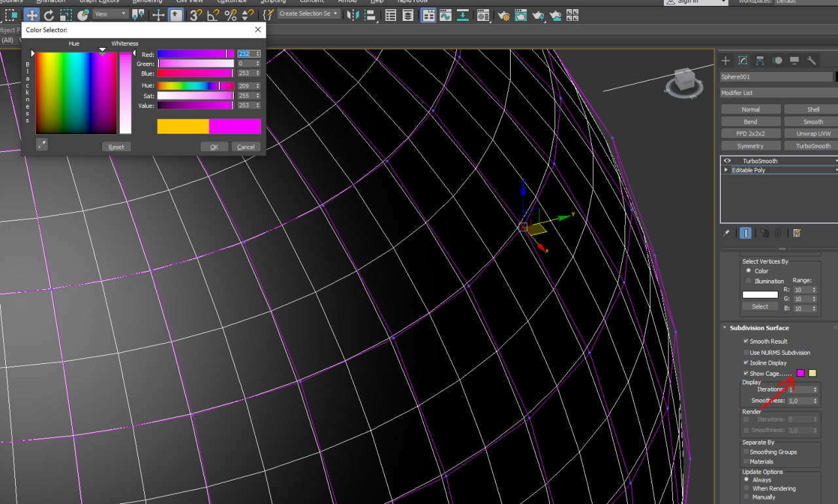Image resolution: width=838 pixels, height=504 pixels.
Task: Expand the Editable Poly stack entry
Action: (725, 170)
